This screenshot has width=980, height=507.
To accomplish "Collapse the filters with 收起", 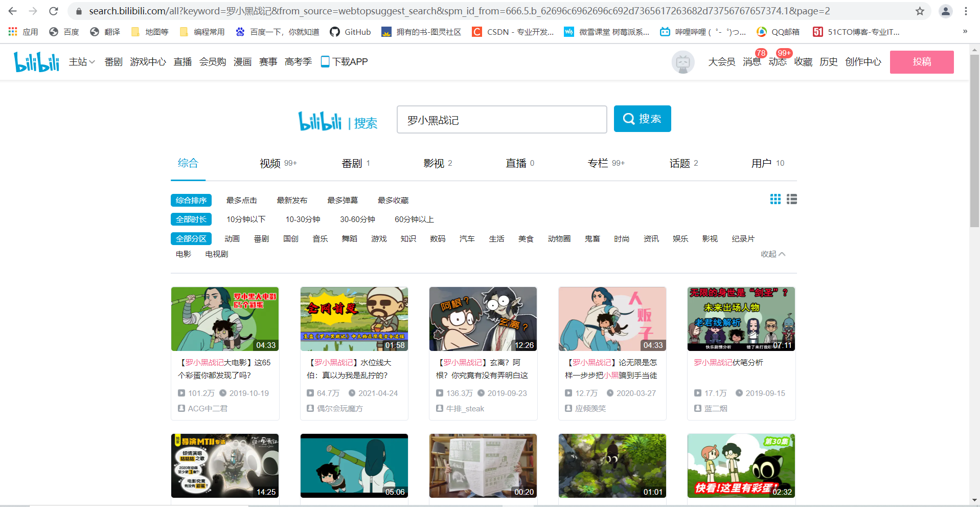I will 773,254.
